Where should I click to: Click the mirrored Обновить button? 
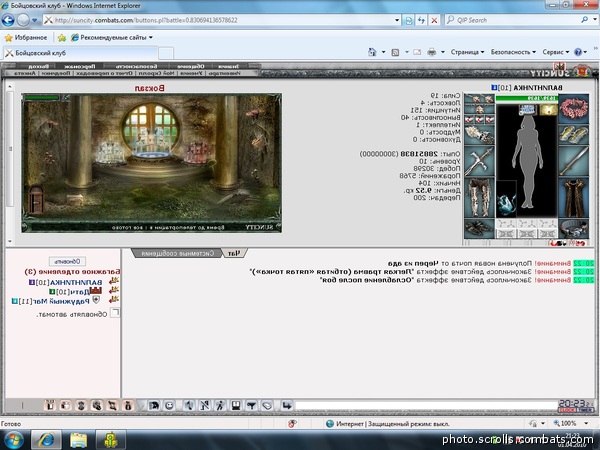tap(67, 261)
